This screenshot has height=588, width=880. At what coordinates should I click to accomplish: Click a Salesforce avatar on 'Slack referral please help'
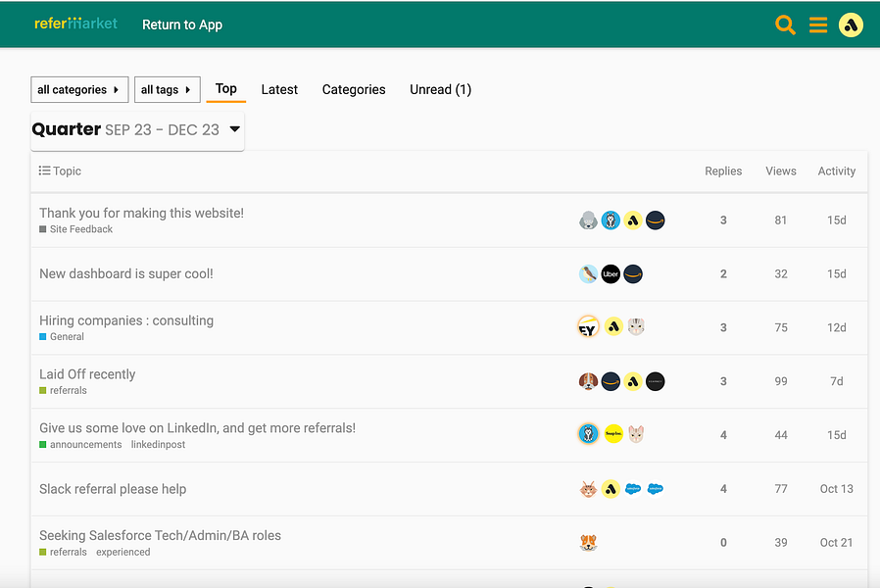tap(634, 488)
